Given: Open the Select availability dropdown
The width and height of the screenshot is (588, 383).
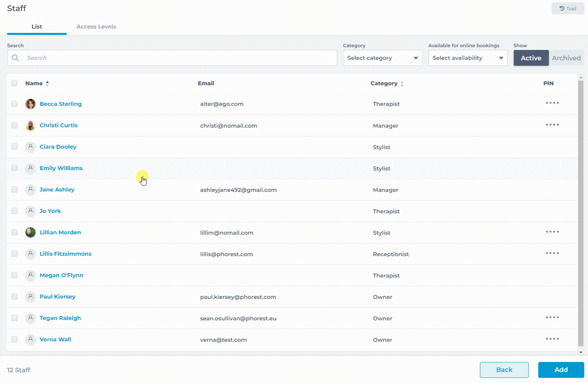Looking at the screenshot, I should (468, 58).
